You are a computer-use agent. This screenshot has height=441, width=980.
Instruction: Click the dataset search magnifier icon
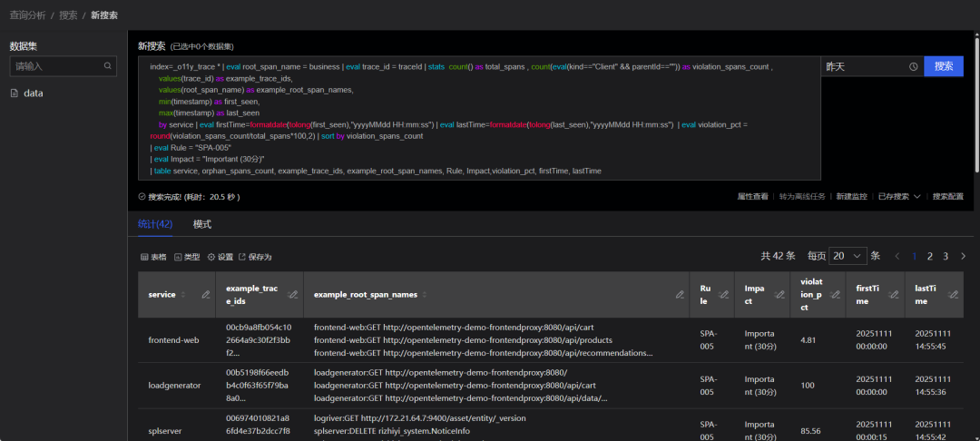[x=108, y=66]
